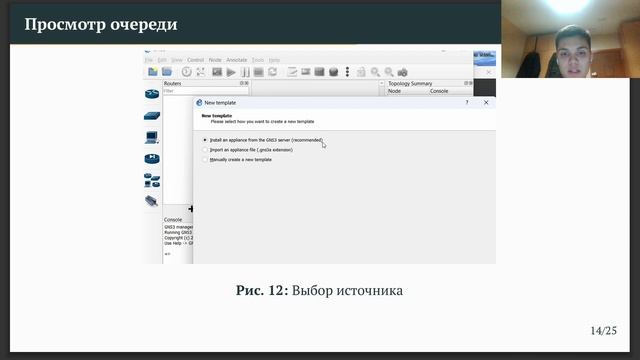
Task: Browse security devices in sidebar
Action: [152, 159]
